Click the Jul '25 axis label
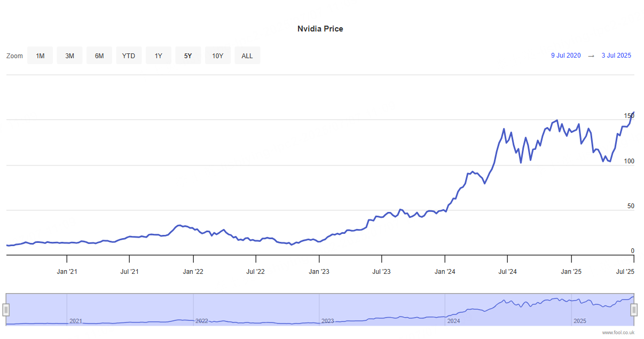 click(x=625, y=272)
